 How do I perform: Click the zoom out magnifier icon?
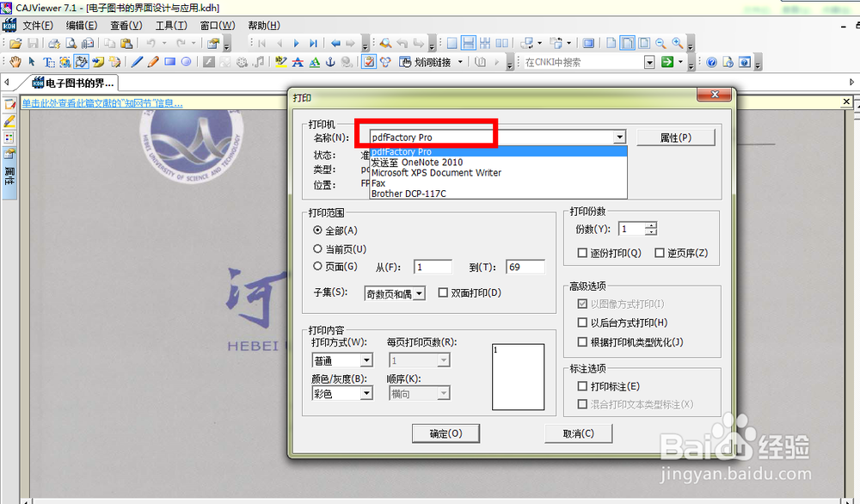click(660, 43)
